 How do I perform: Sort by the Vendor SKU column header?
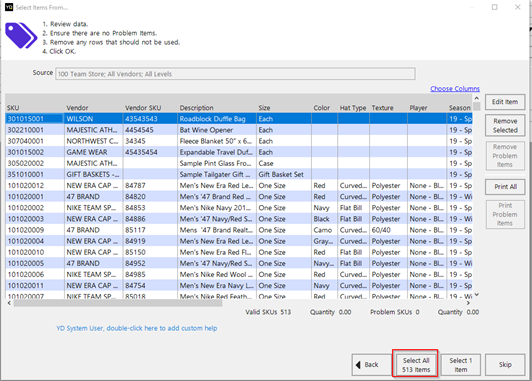tap(150, 108)
